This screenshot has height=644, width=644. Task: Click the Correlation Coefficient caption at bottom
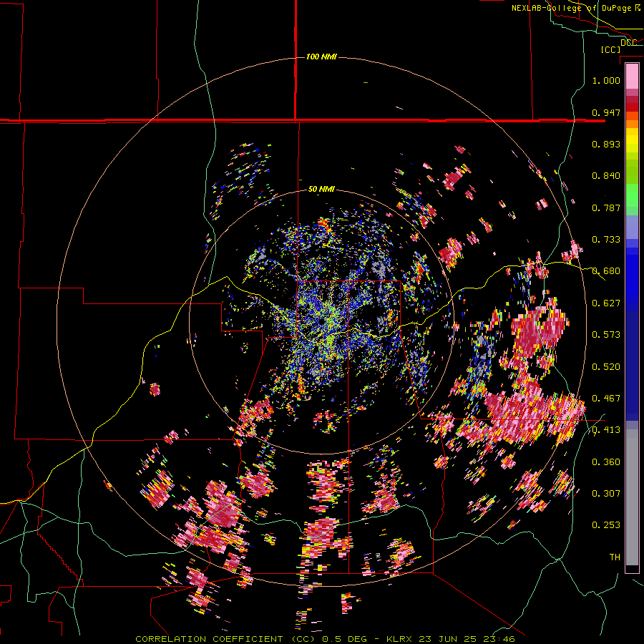(325, 639)
